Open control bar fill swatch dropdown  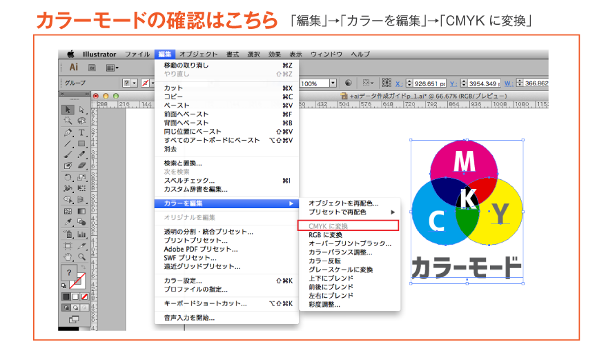coord(134,83)
